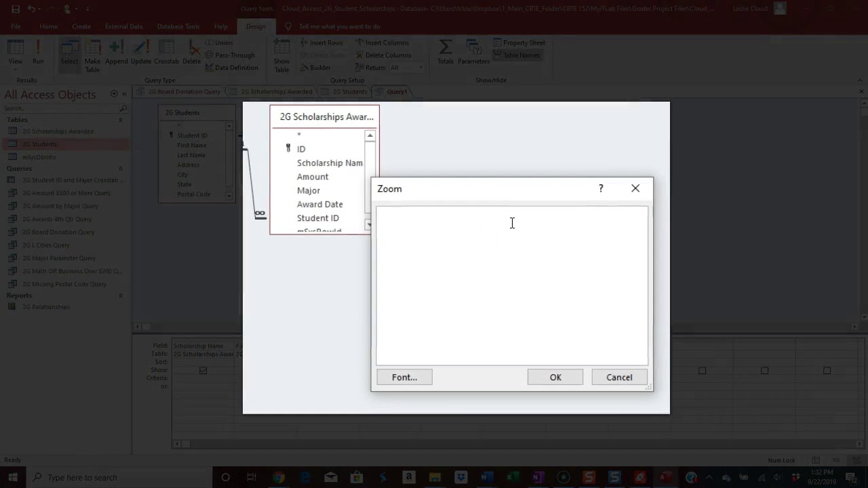Switch to the Query1 document tab

pos(393,91)
